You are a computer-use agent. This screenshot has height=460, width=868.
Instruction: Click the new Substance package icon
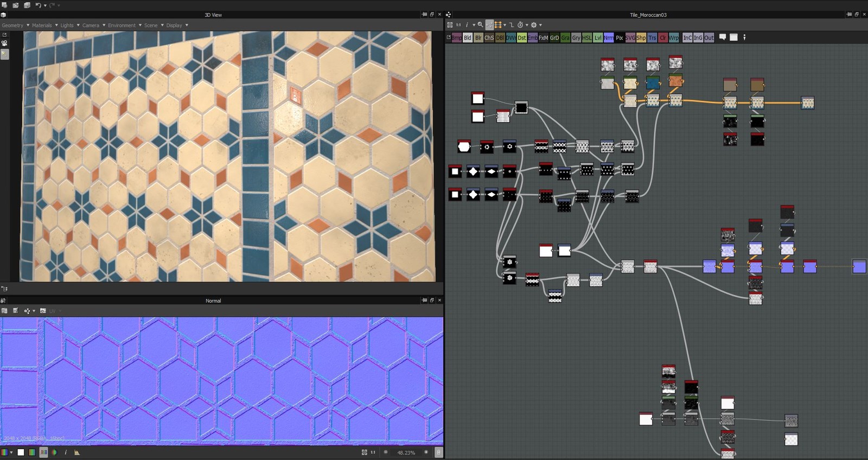(4, 5)
